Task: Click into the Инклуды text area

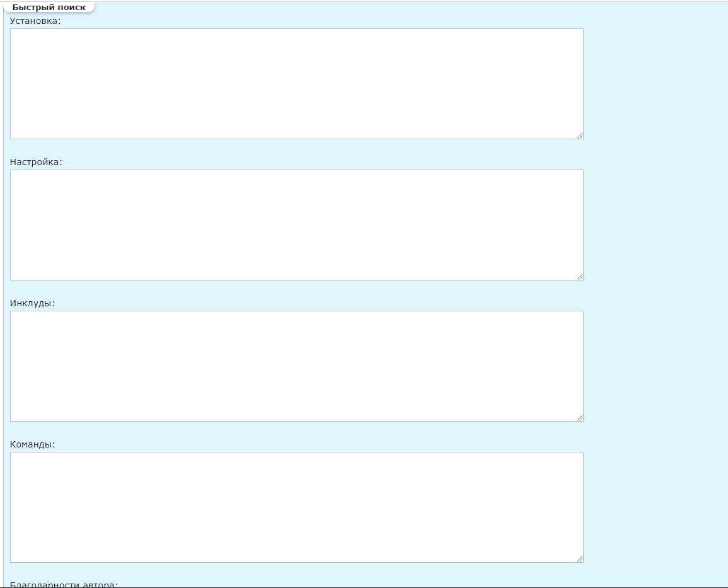Action: 296,366
